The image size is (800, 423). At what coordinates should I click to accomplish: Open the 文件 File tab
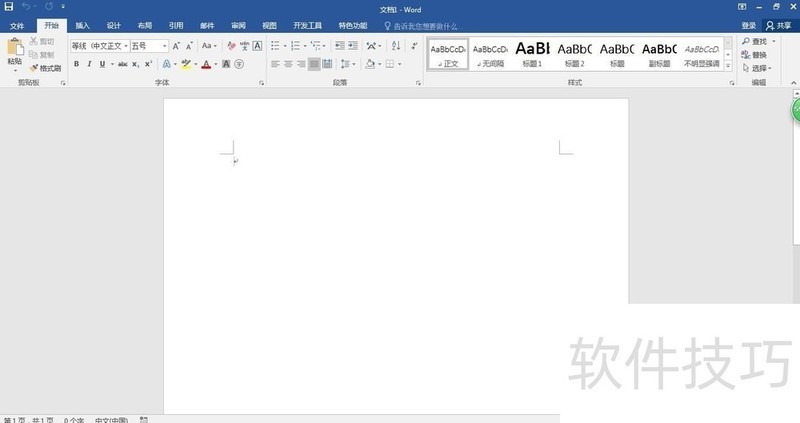click(x=17, y=26)
